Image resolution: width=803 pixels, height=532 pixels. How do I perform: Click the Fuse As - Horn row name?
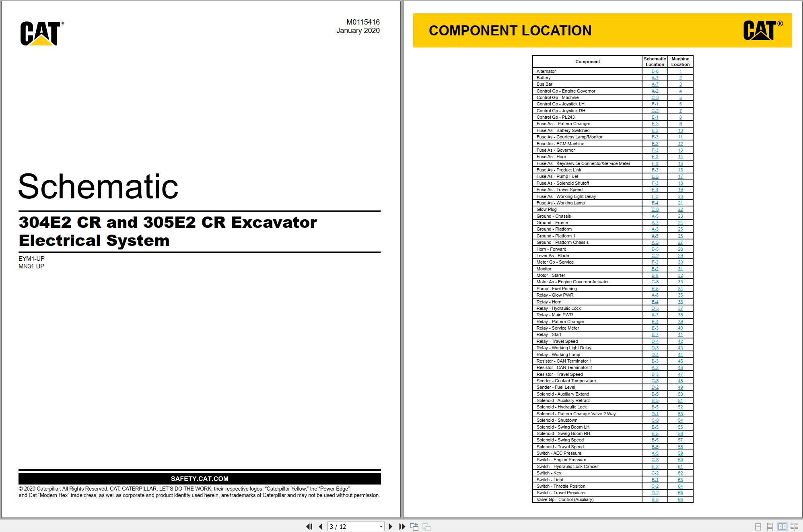[x=551, y=157]
